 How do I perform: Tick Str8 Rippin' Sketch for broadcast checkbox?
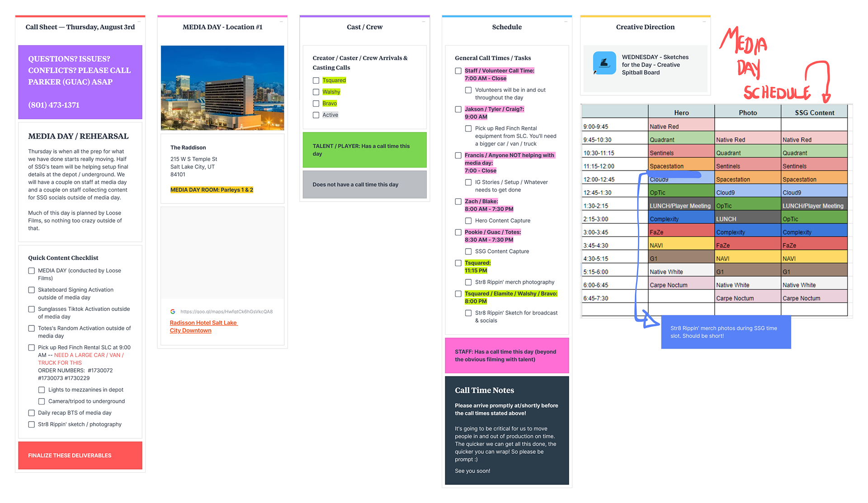[468, 313]
